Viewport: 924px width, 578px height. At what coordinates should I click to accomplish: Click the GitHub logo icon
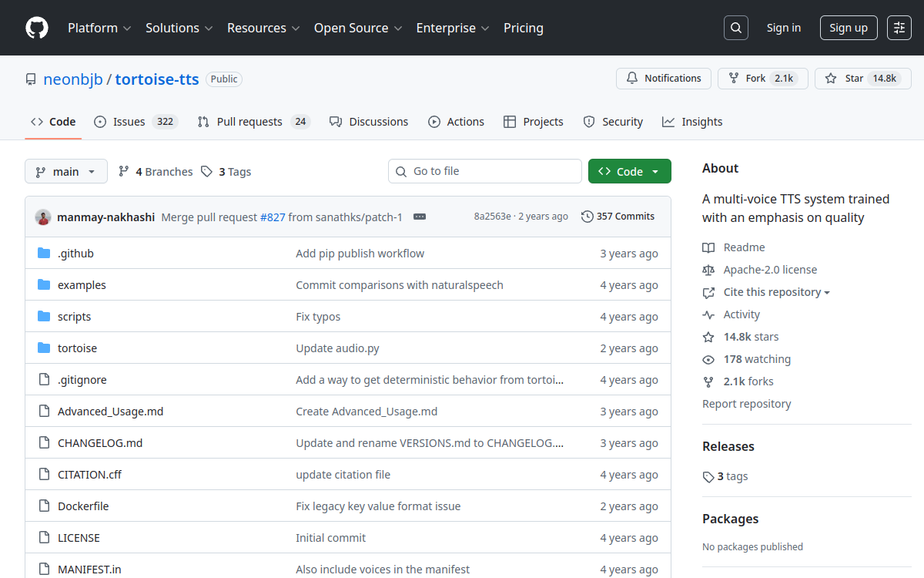[37, 28]
